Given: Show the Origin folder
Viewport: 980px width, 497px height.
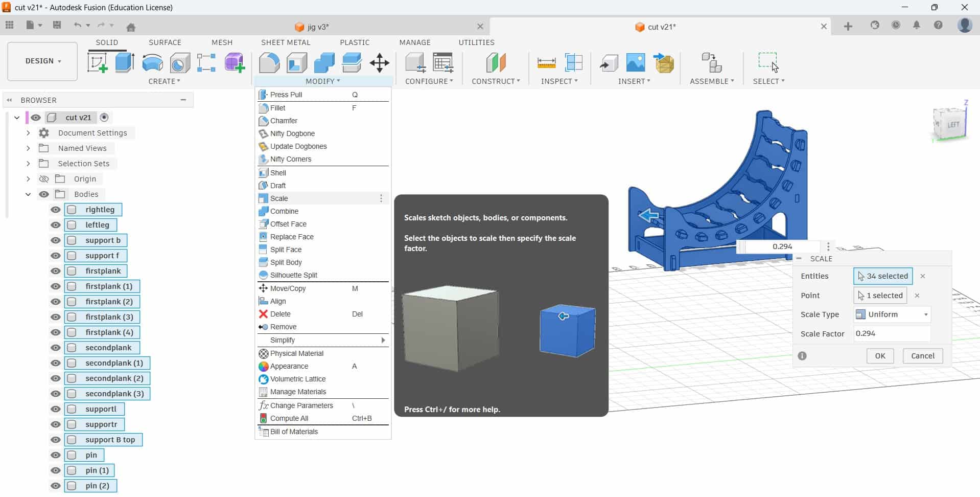Looking at the screenshot, I should (44, 179).
